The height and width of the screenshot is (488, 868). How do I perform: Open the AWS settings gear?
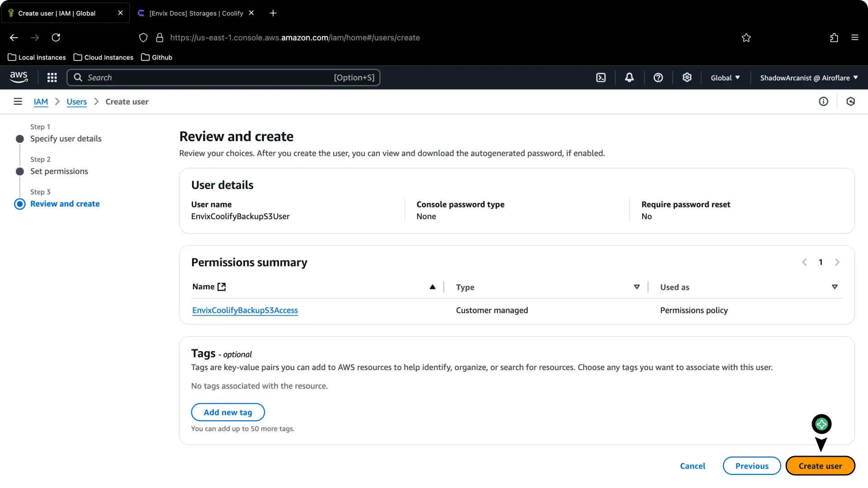pyautogui.click(x=687, y=77)
